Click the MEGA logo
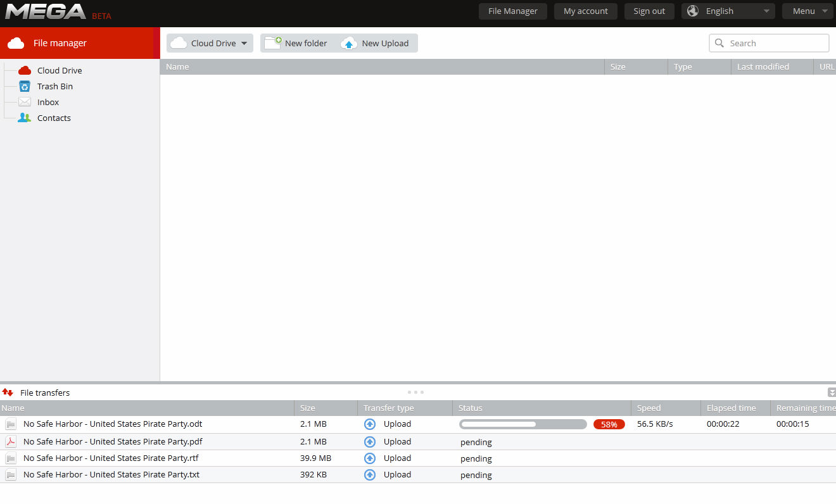836x504 pixels. click(x=46, y=11)
